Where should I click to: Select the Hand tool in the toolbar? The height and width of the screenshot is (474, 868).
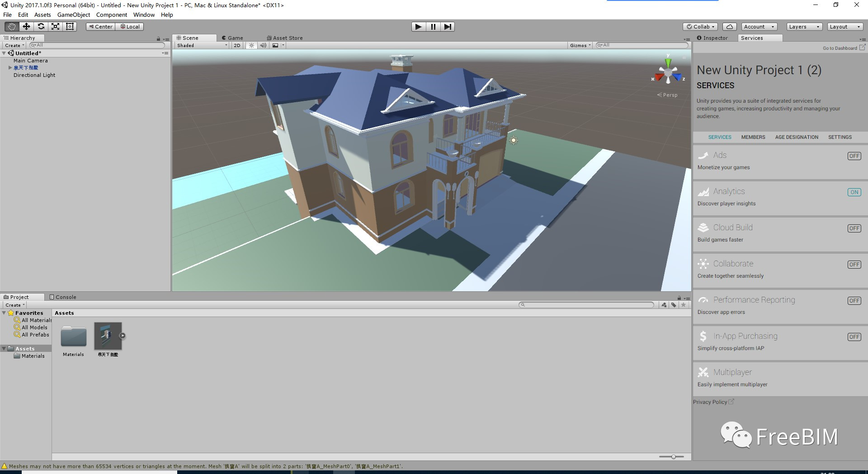click(12, 27)
